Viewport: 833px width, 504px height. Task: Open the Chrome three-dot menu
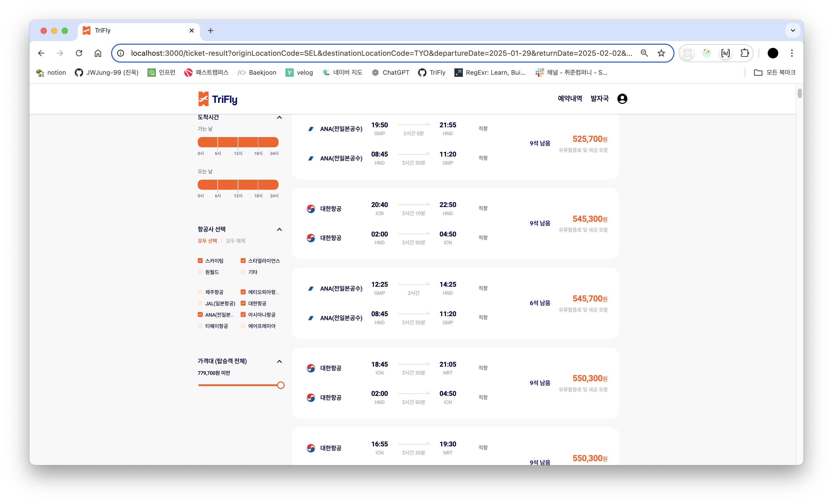(792, 53)
